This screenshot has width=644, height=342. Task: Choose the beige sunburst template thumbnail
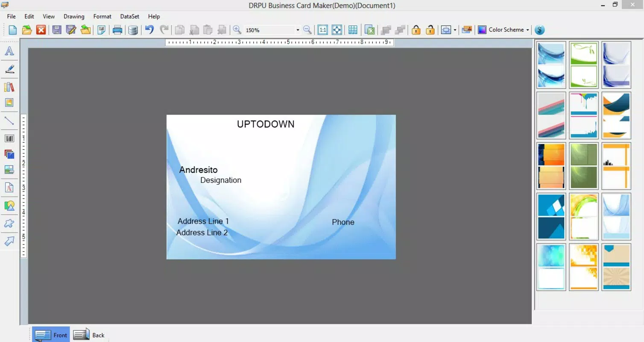[x=616, y=267]
